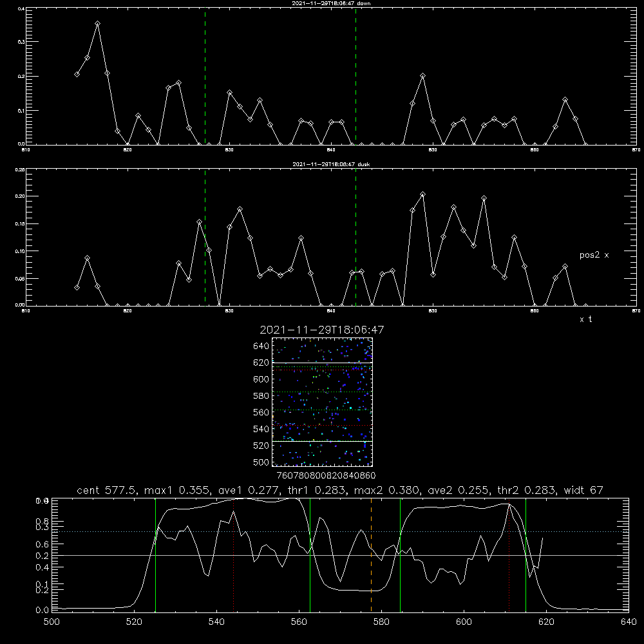Click the highest diamond peak near 817 in the dawn plot

pyautogui.click(x=97, y=24)
